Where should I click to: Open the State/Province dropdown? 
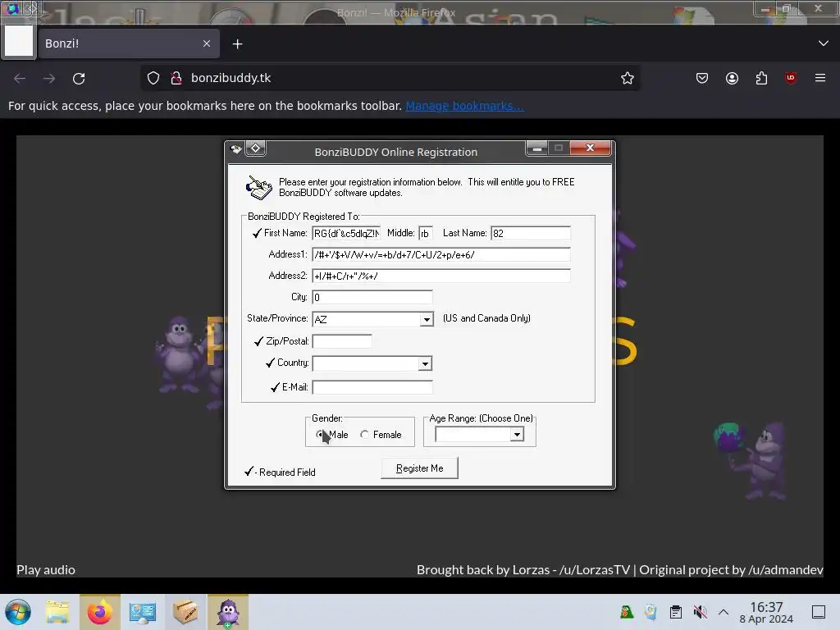pos(427,319)
